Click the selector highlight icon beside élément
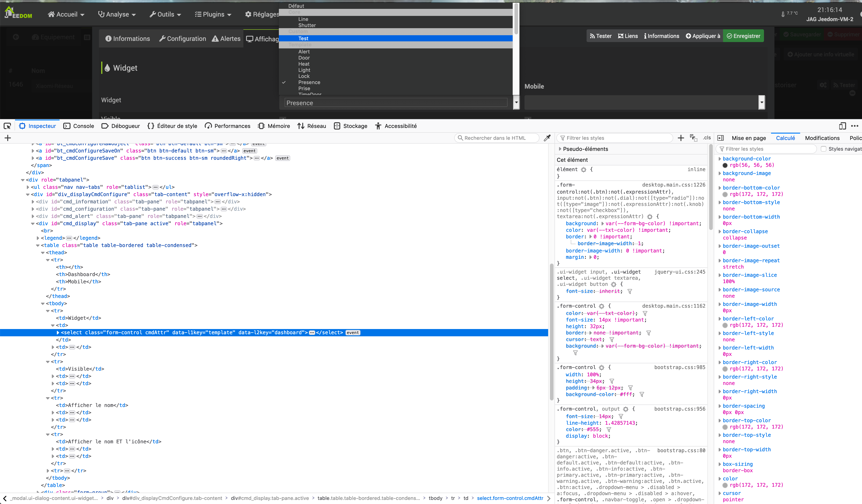Viewport: 862px width, 504px height. (584, 170)
